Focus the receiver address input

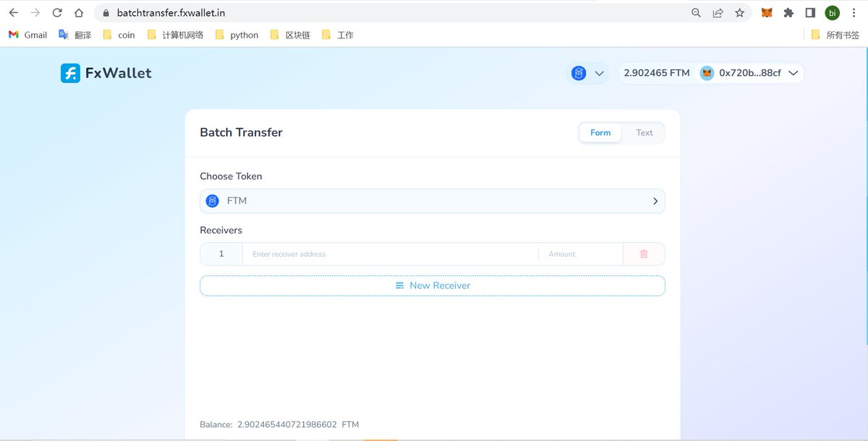click(391, 254)
